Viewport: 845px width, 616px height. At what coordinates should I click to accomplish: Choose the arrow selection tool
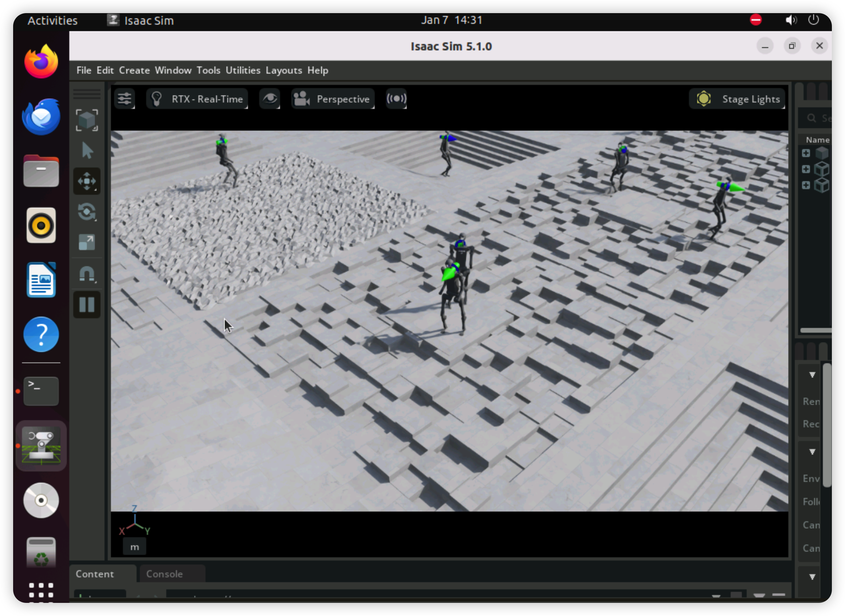(x=87, y=151)
